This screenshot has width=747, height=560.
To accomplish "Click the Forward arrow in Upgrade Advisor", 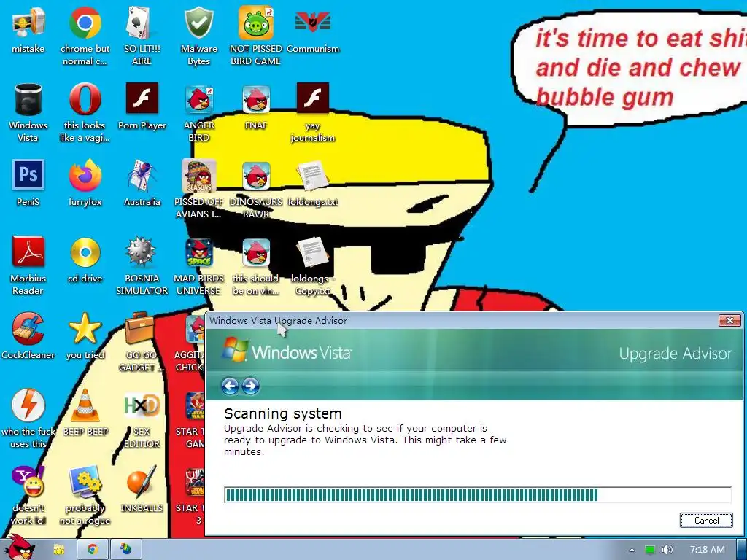I will coord(251,386).
